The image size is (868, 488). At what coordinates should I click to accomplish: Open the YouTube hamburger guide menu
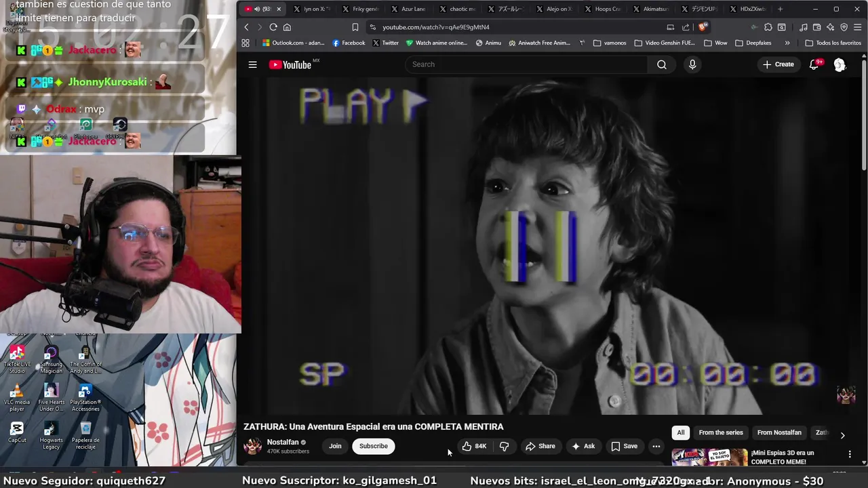pos(252,64)
